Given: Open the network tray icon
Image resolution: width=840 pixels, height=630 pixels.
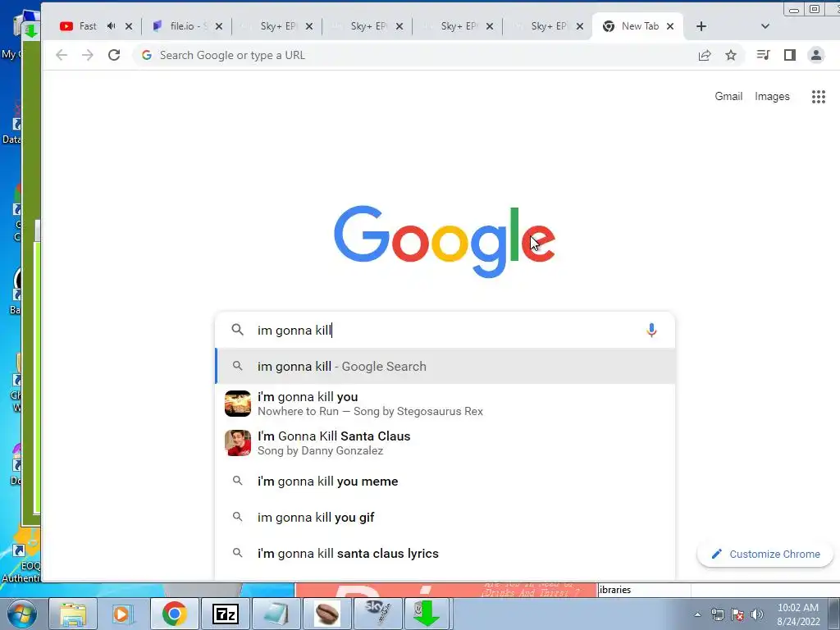Looking at the screenshot, I should point(717,614).
